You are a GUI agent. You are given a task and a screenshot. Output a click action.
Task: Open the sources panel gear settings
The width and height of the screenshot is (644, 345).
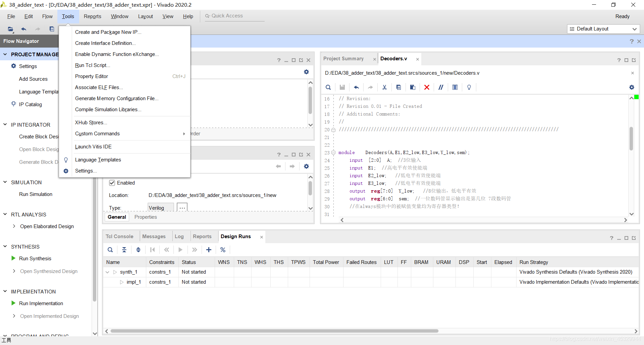(x=306, y=72)
